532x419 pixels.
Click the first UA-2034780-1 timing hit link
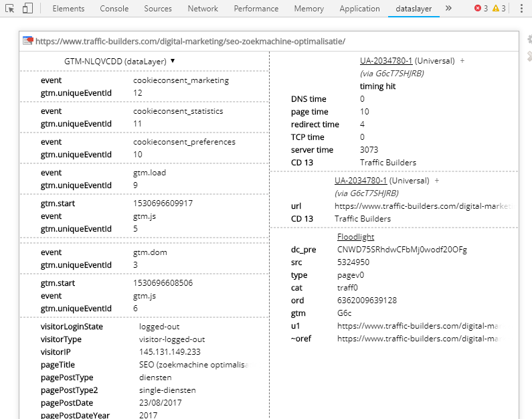pos(386,61)
